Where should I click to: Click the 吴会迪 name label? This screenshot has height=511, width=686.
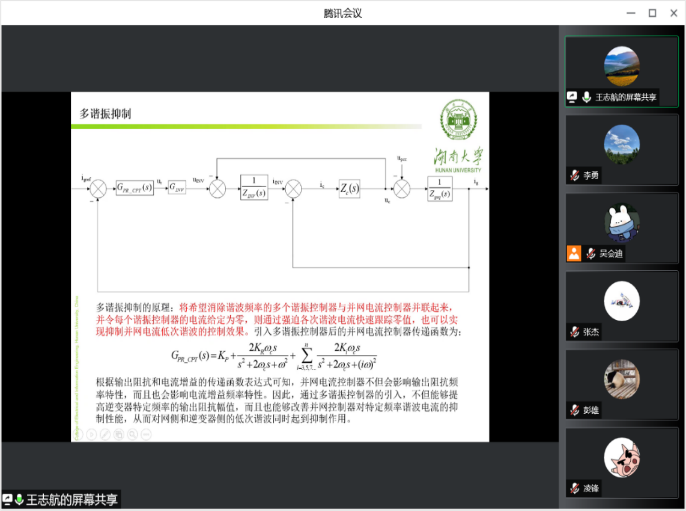click(x=611, y=253)
